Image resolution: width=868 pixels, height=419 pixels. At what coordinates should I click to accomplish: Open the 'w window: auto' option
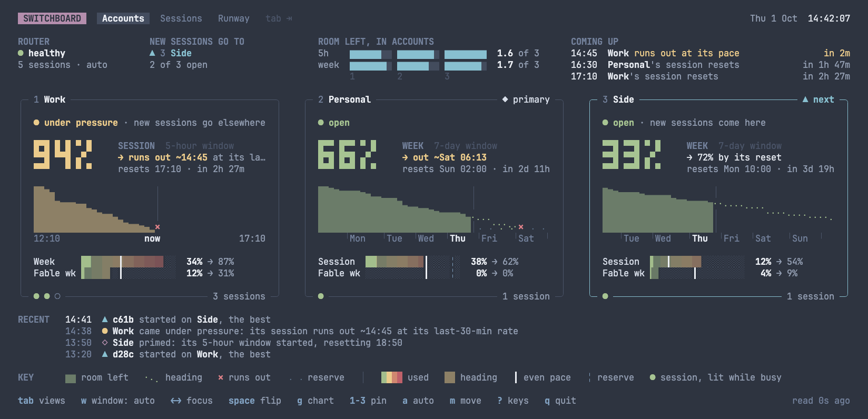[x=118, y=401]
